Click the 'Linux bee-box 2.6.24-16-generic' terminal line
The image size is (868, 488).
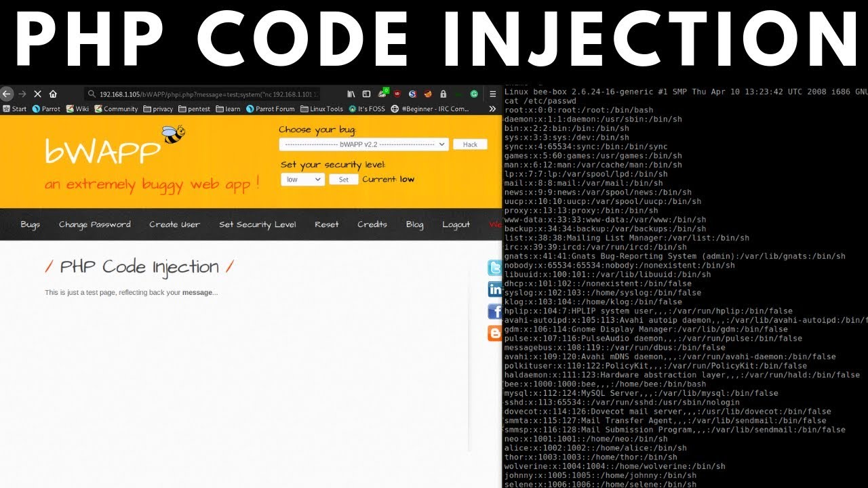click(686, 91)
